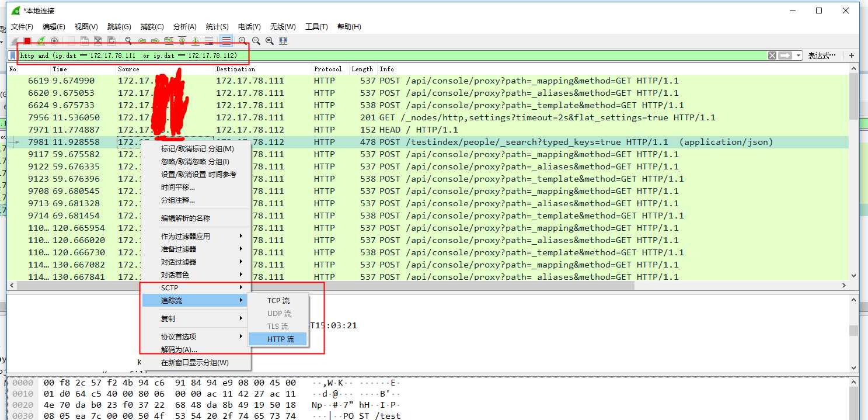The image size is (868, 420).
Task: Select HTTP 流 in follow submenu
Action: pos(278,339)
